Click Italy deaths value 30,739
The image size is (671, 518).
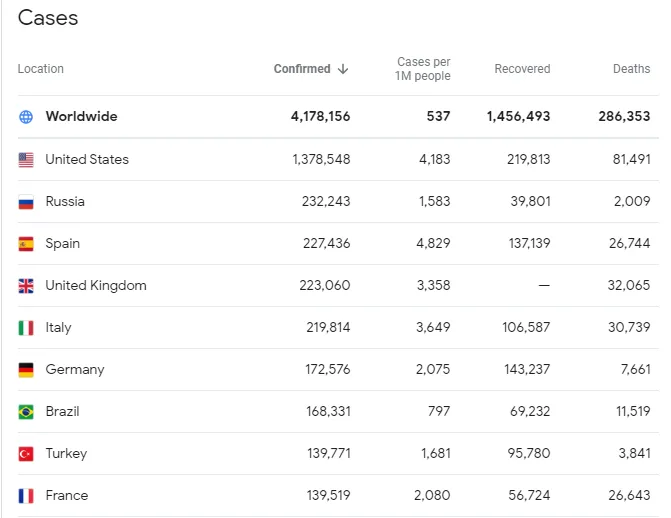tap(629, 327)
